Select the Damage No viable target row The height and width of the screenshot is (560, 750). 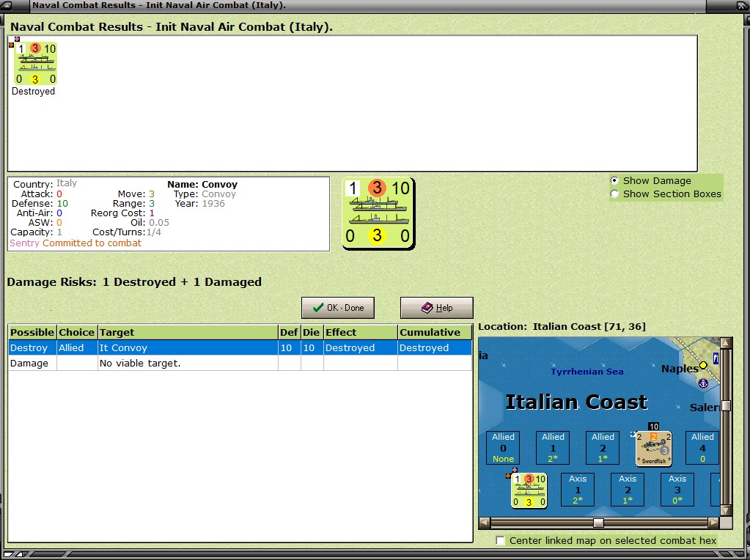[x=240, y=363]
